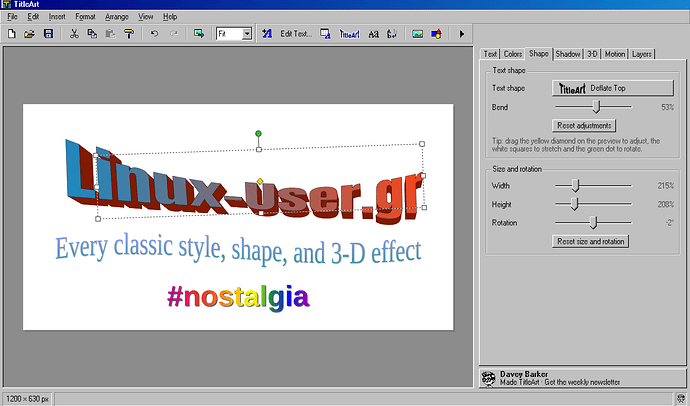
Task: Insert a picture using the landscape image icon
Action: click(418, 34)
